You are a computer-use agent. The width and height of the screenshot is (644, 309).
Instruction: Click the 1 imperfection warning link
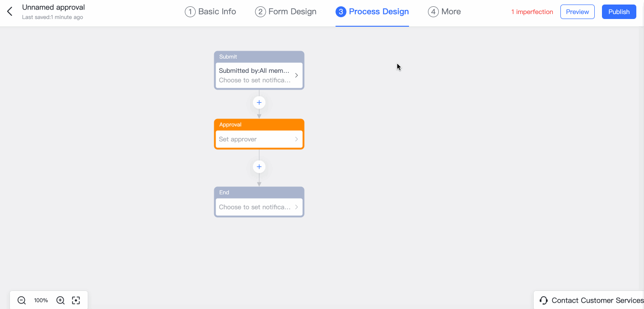(x=532, y=12)
